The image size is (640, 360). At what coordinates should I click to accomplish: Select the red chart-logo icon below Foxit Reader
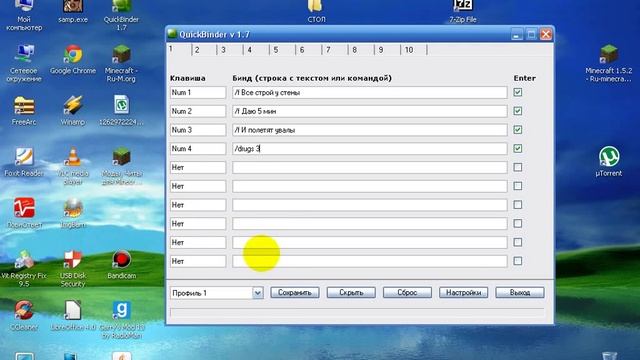24,213
